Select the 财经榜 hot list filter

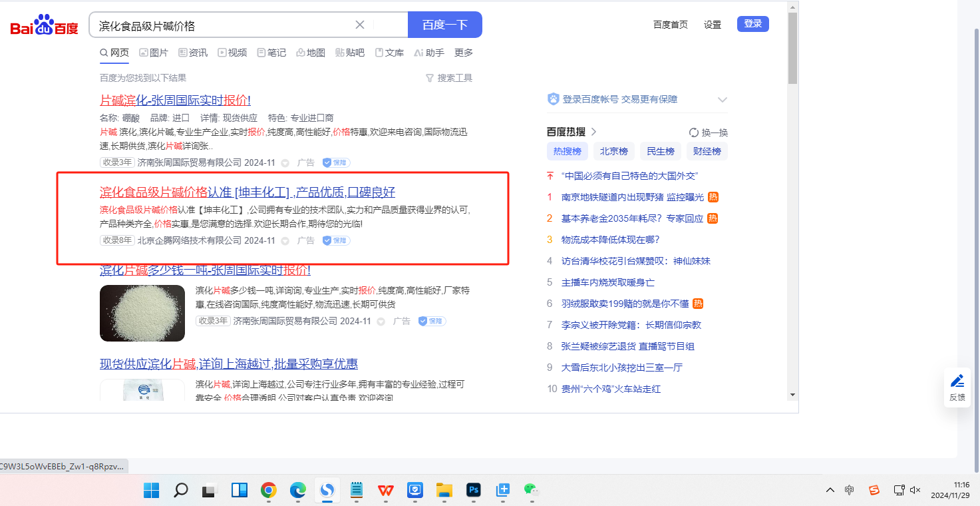[x=707, y=151]
